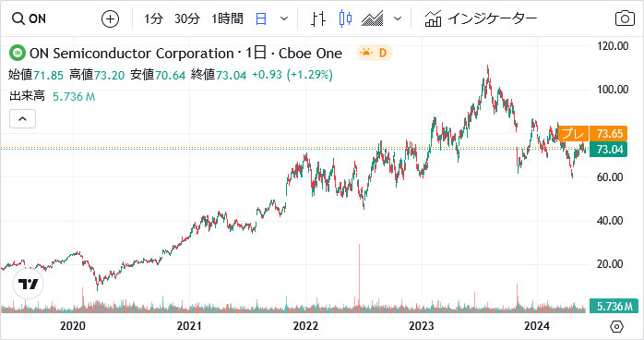Switch to 1分 timeframe

coord(153,18)
